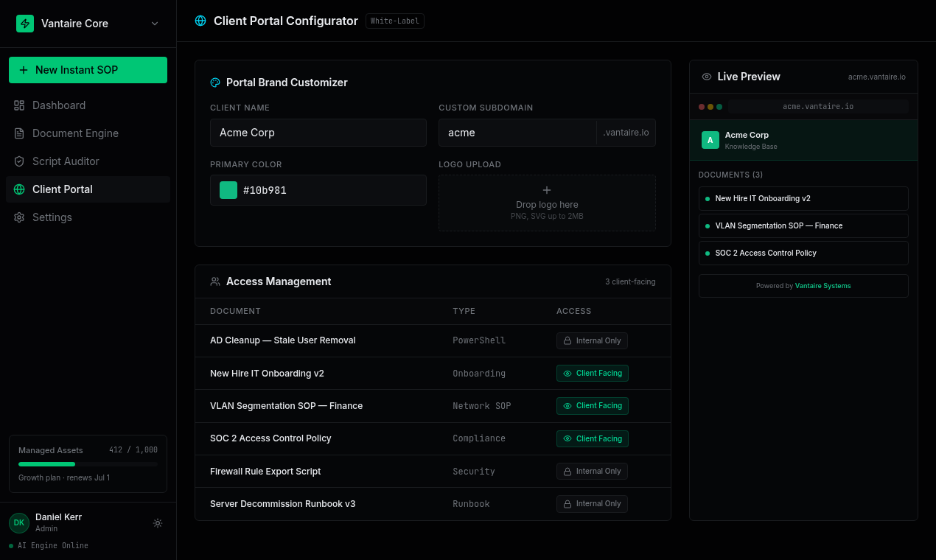Click the DK user avatar

[19, 523]
